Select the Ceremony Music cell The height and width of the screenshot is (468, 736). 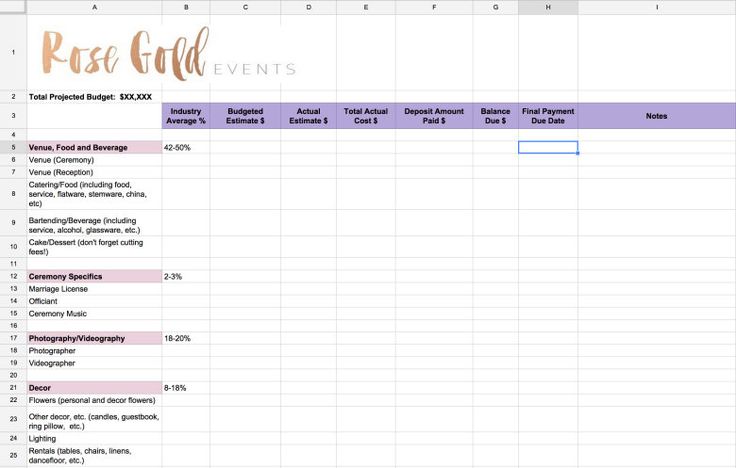point(94,314)
